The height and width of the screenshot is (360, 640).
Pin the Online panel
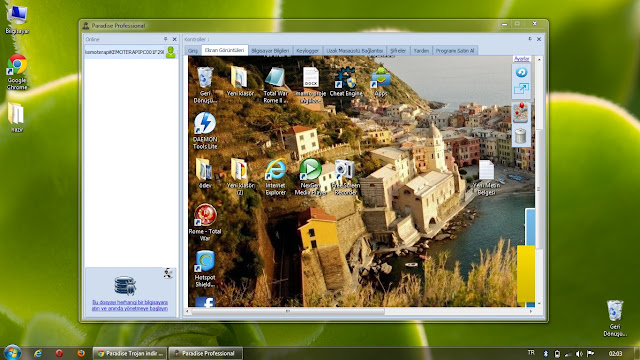click(165, 39)
